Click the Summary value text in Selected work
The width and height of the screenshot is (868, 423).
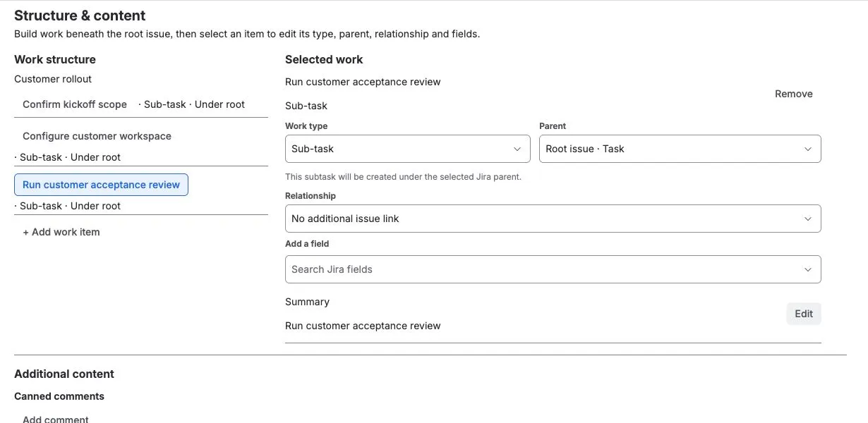click(x=363, y=326)
